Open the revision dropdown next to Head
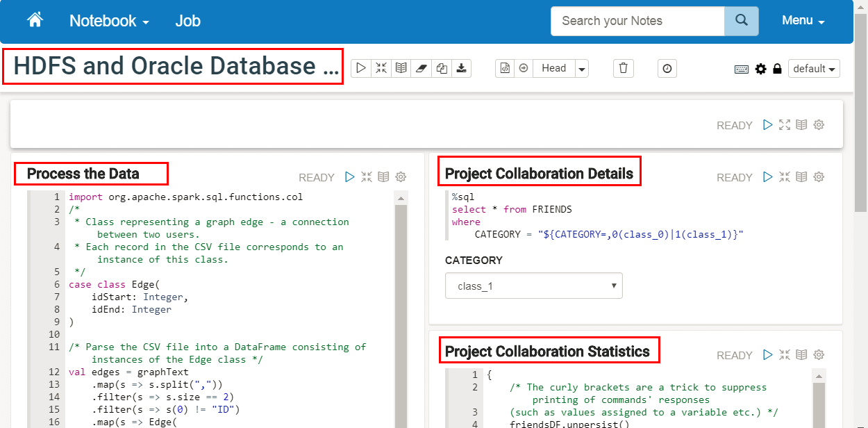Viewport: 868px width, 428px height. (x=582, y=68)
